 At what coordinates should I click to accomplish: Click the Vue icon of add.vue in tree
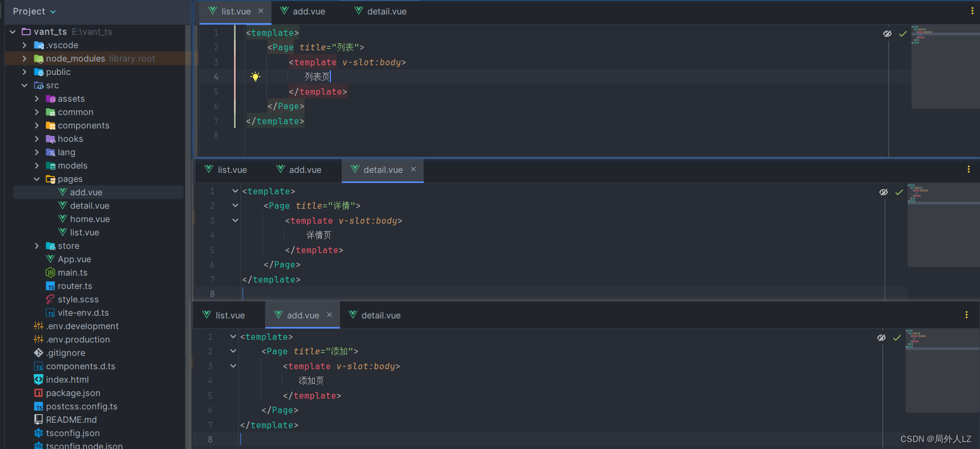63,192
